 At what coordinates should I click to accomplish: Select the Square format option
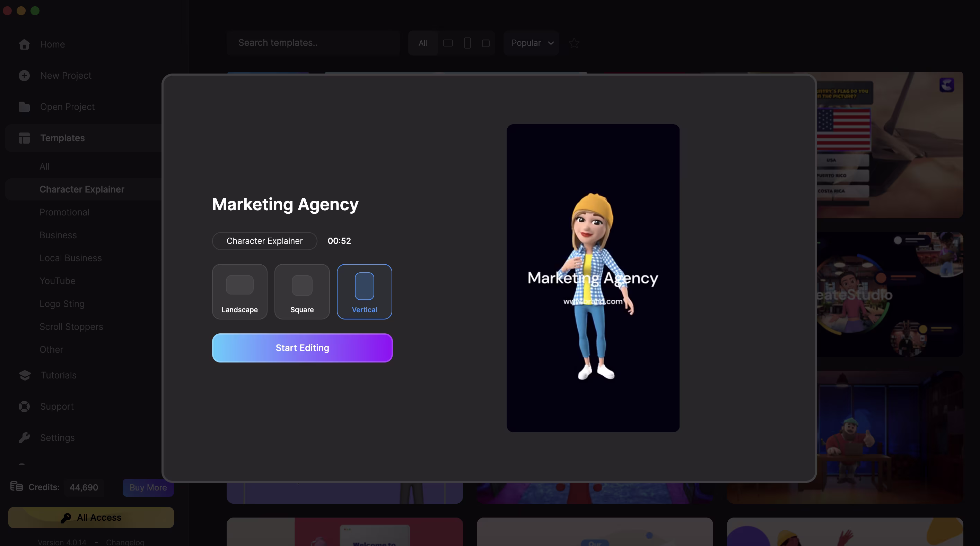[x=302, y=292]
